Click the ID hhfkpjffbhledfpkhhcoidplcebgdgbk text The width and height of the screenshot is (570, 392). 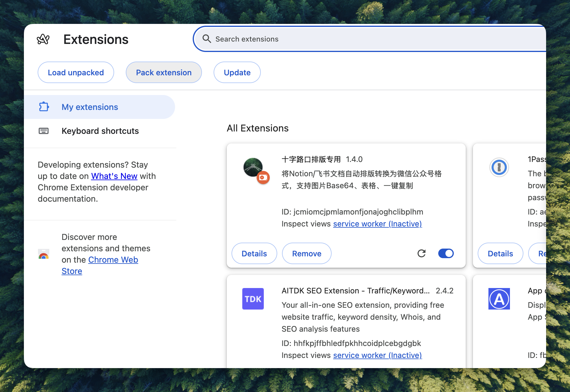[351, 343]
